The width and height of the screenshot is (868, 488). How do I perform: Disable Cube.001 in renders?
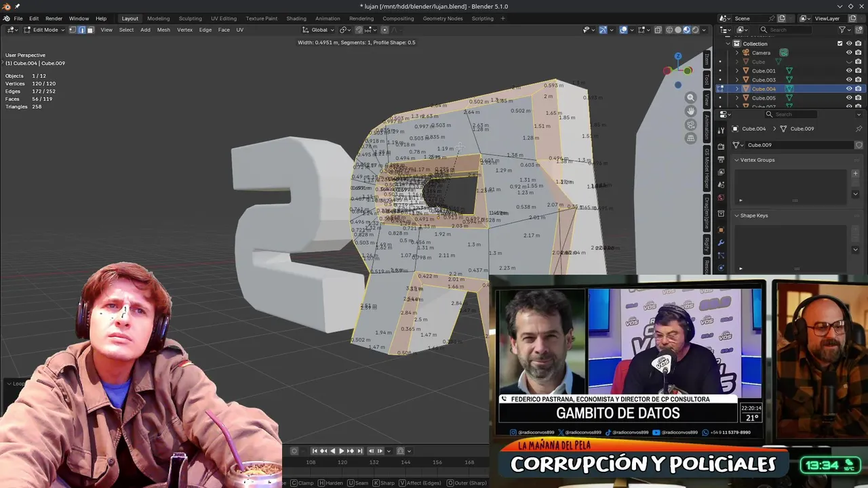click(x=858, y=70)
